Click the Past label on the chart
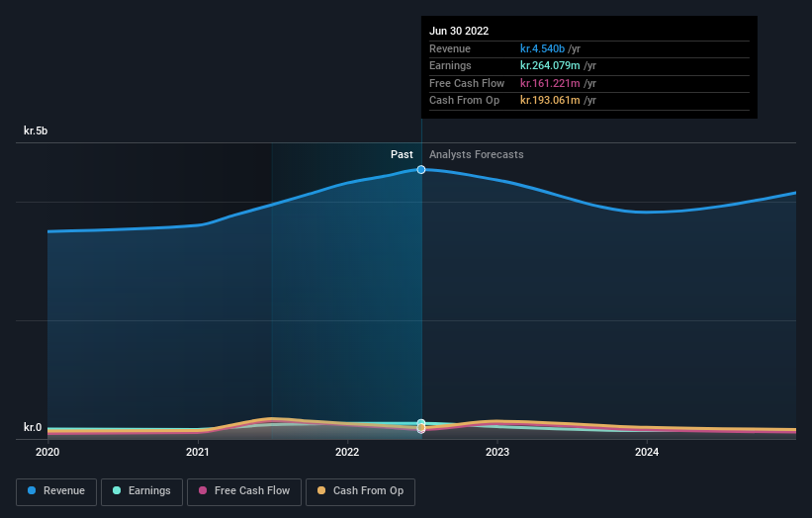812x518 pixels. (x=402, y=154)
